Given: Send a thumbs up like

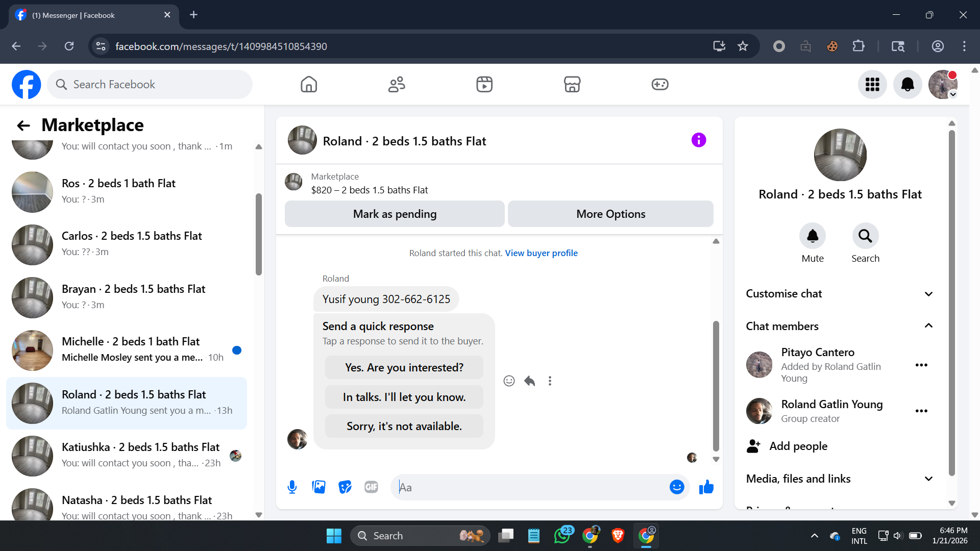Looking at the screenshot, I should (706, 487).
